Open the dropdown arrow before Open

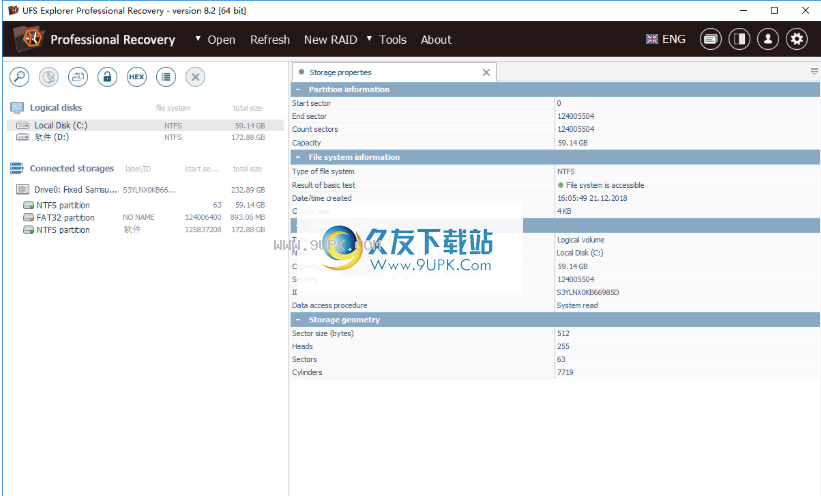[x=198, y=38]
